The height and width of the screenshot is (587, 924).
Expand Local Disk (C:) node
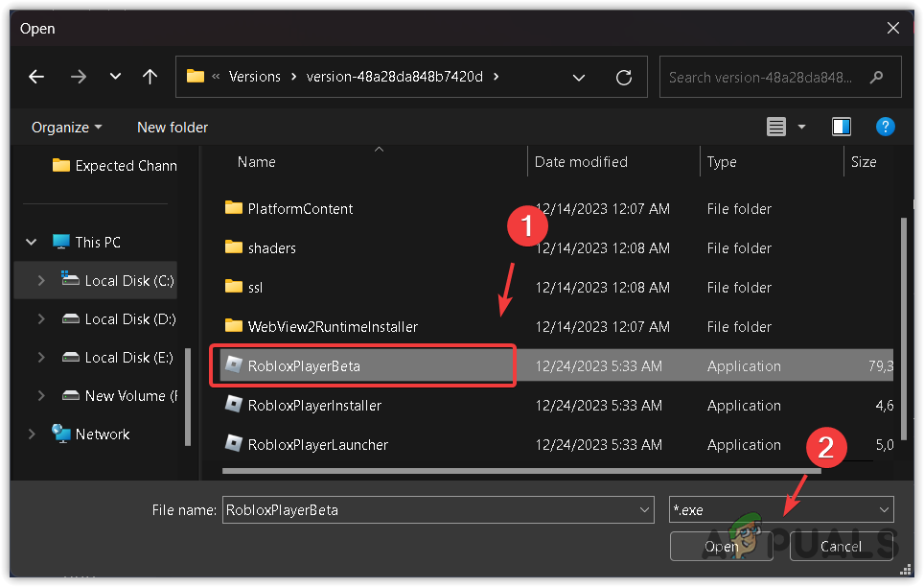[40, 281]
